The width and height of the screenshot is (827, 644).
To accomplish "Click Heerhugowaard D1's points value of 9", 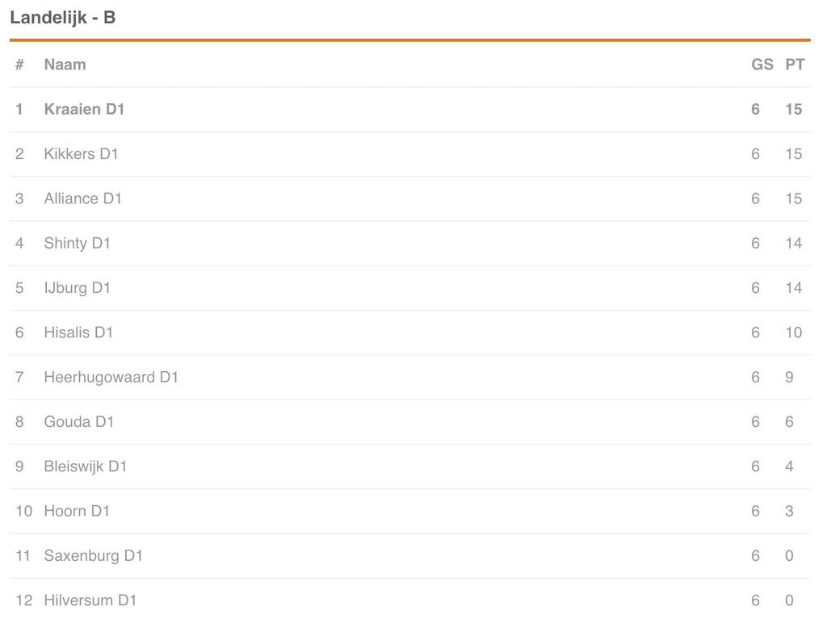I will pos(789,377).
